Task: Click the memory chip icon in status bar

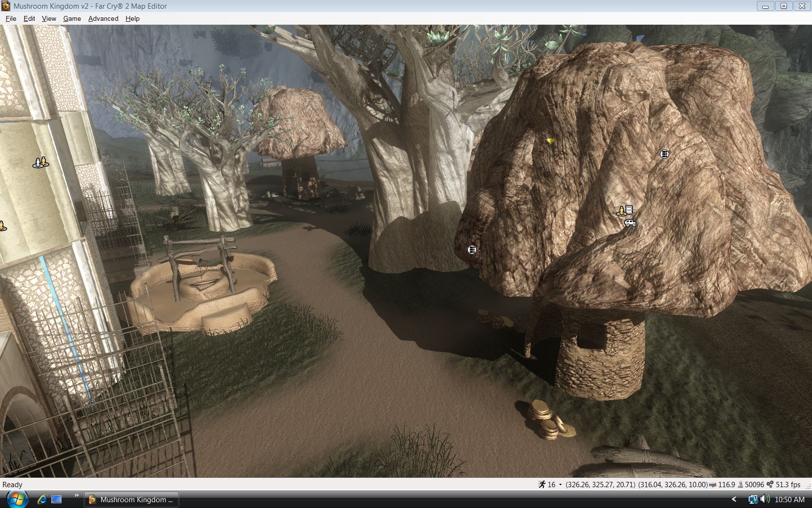Action: (x=712, y=485)
